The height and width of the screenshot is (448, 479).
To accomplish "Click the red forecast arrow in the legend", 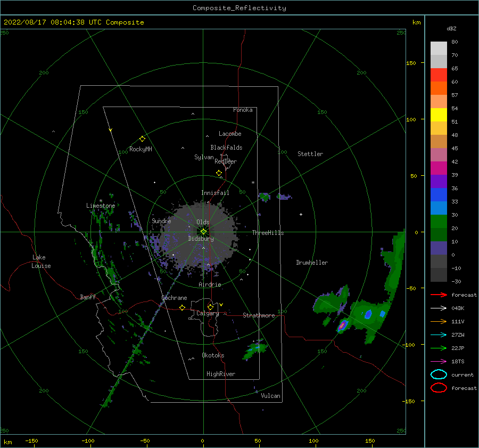I will click(439, 295).
